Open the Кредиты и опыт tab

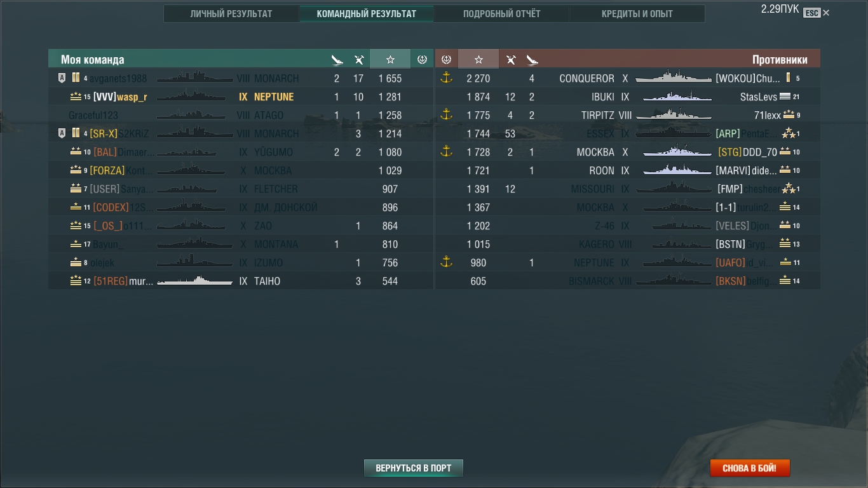(x=637, y=13)
